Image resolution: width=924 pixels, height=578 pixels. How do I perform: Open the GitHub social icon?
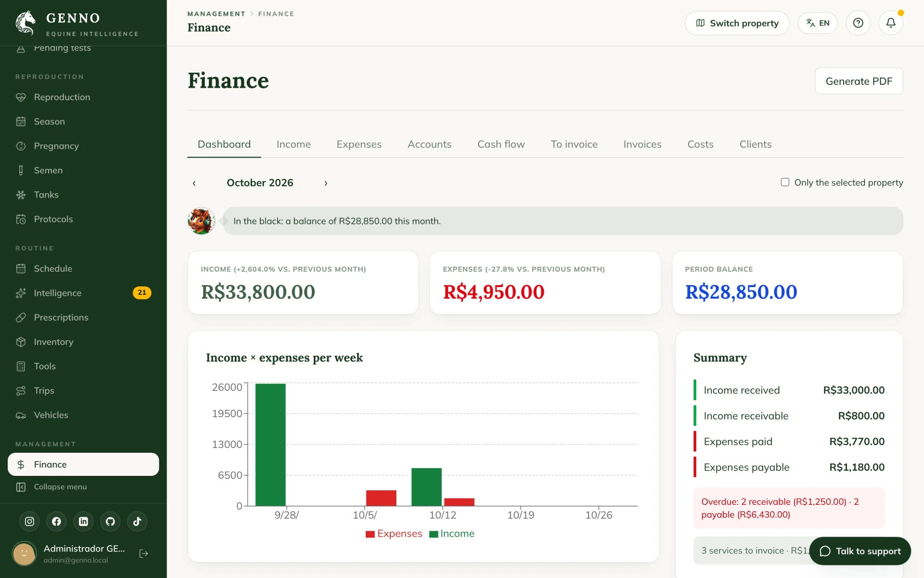click(x=110, y=521)
